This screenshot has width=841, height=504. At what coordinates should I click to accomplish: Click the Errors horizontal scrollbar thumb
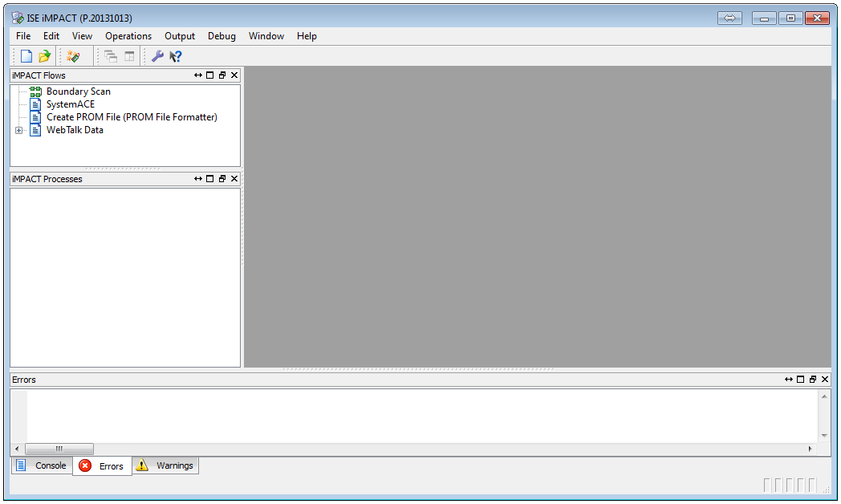point(59,449)
